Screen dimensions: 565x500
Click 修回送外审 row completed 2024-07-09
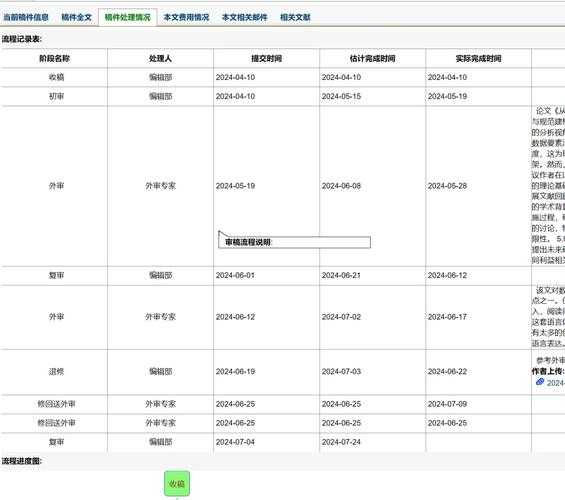pyautogui.click(x=56, y=404)
